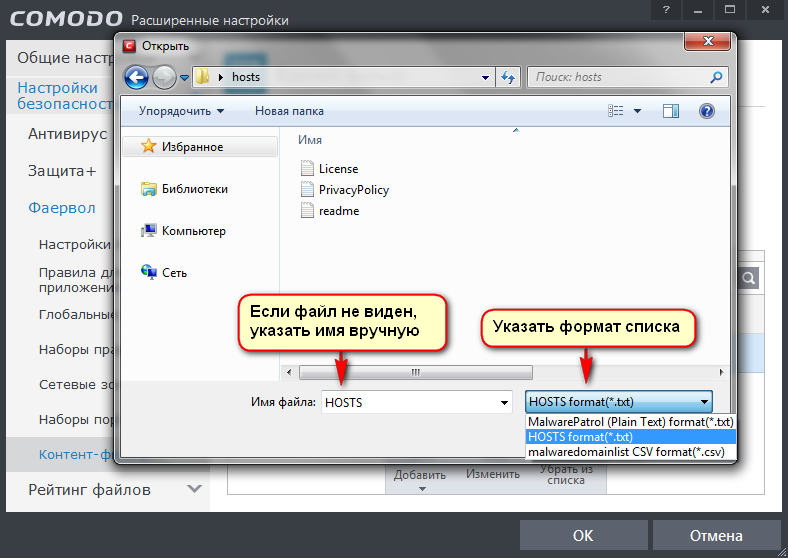Choose MalwarePatrol (Plain Text) format option
Screen dimensions: 788x558
[631, 422]
